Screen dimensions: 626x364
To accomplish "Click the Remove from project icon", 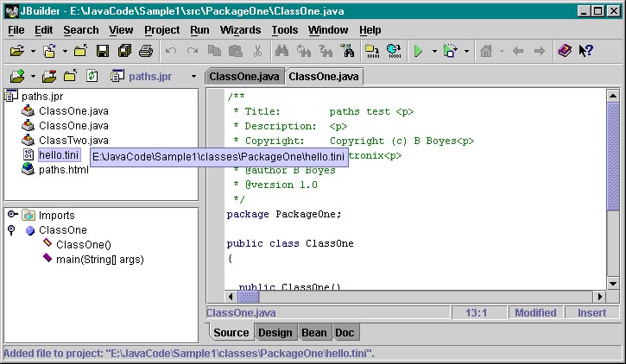I will (x=49, y=77).
